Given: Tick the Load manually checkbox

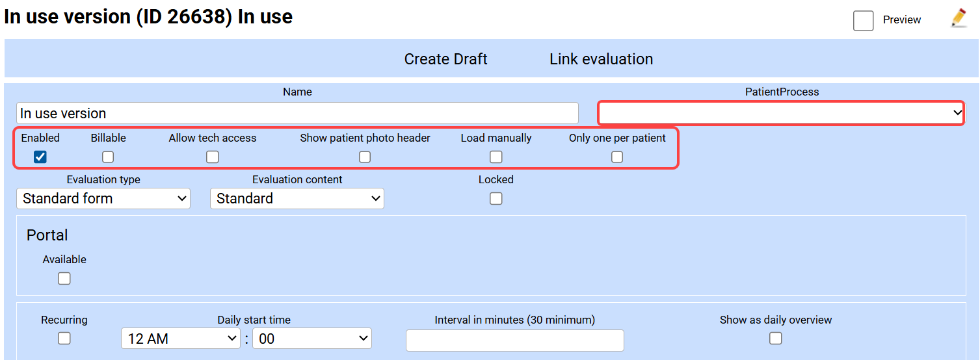Looking at the screenshot, I should [496, 157].
